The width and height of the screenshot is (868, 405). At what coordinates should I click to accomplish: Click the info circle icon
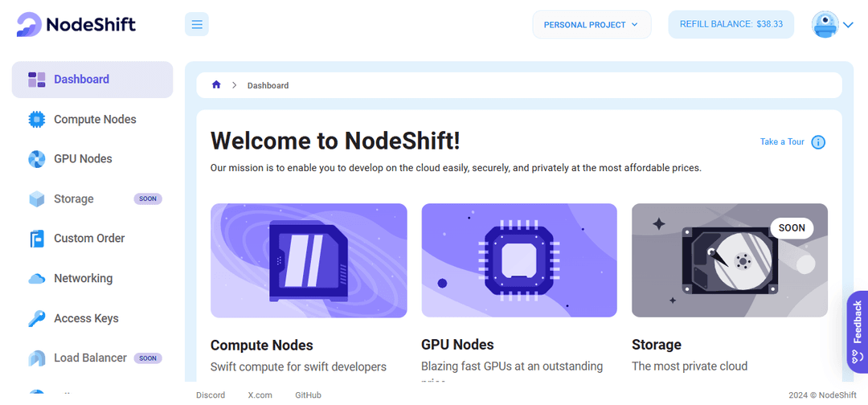click(x=818, y=142)
